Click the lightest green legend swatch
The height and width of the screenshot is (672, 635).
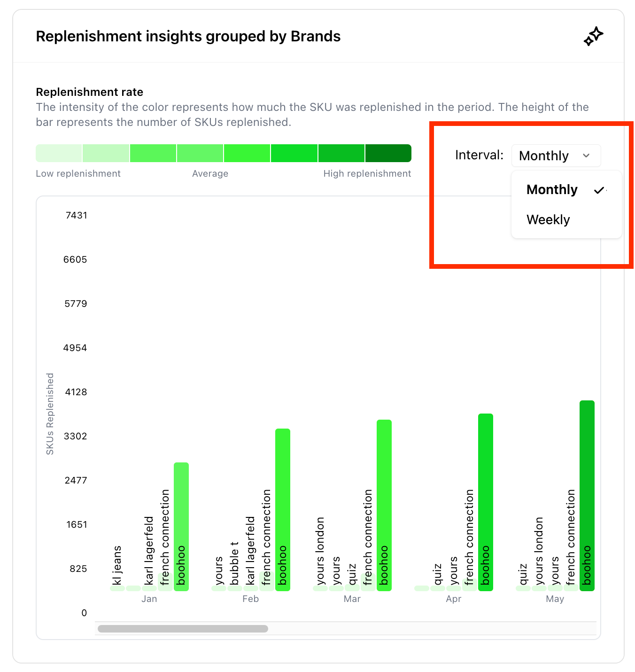click(x=59, y=153)
